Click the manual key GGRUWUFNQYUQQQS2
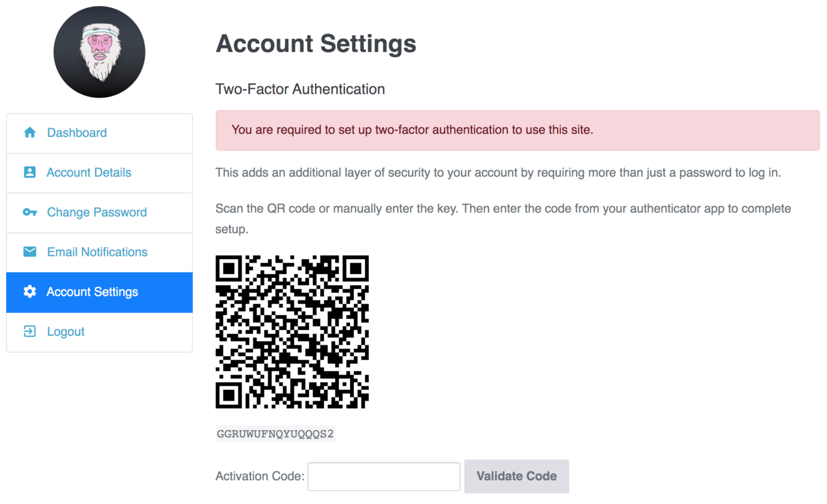 tap(275, 434)
